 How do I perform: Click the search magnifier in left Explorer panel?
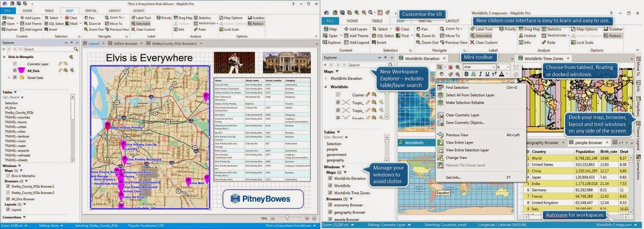(x=76, y=50)
